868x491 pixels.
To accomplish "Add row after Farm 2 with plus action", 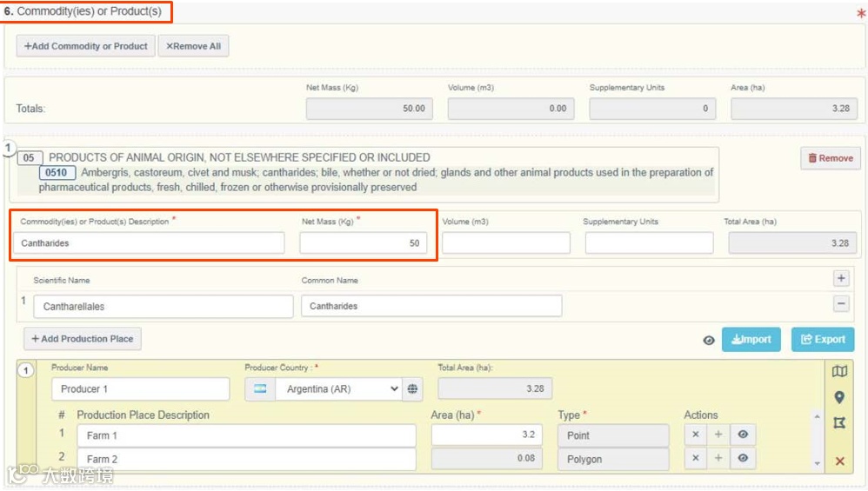I will [718, 458].
